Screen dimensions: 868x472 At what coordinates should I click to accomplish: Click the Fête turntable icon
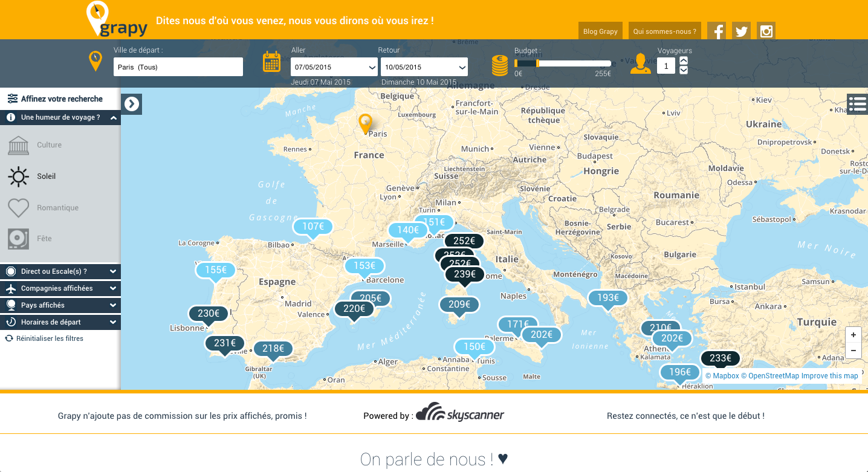pos(19,239)
